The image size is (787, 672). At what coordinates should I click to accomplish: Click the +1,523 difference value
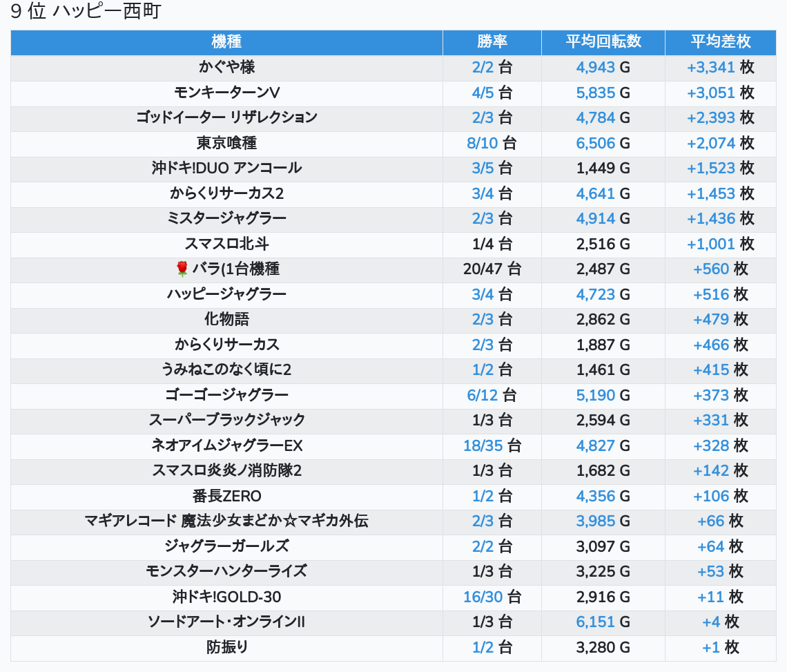[710, 169]
